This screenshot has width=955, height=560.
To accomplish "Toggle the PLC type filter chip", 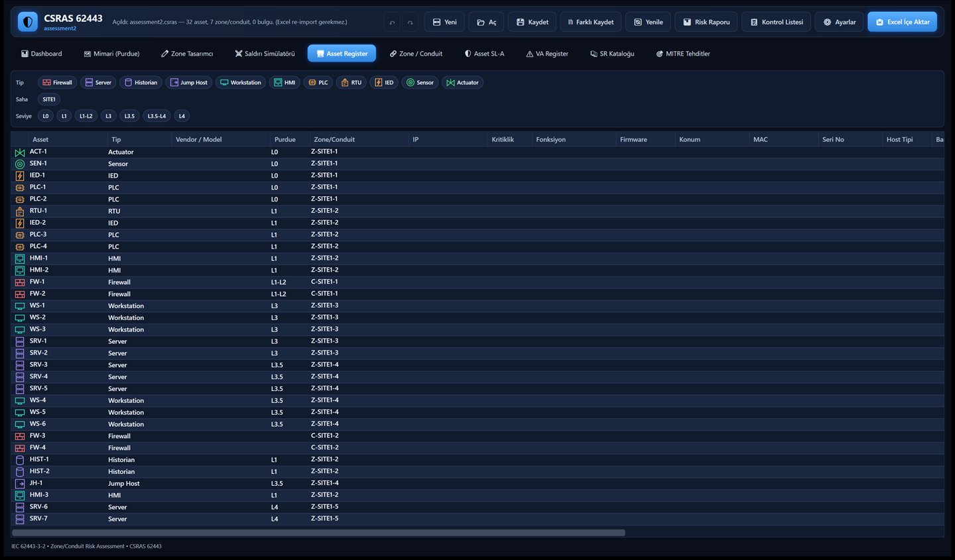I will click(318, 83).
